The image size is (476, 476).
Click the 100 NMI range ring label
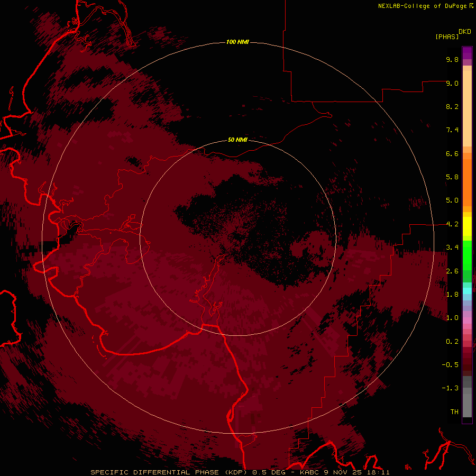tap(237, 42)
